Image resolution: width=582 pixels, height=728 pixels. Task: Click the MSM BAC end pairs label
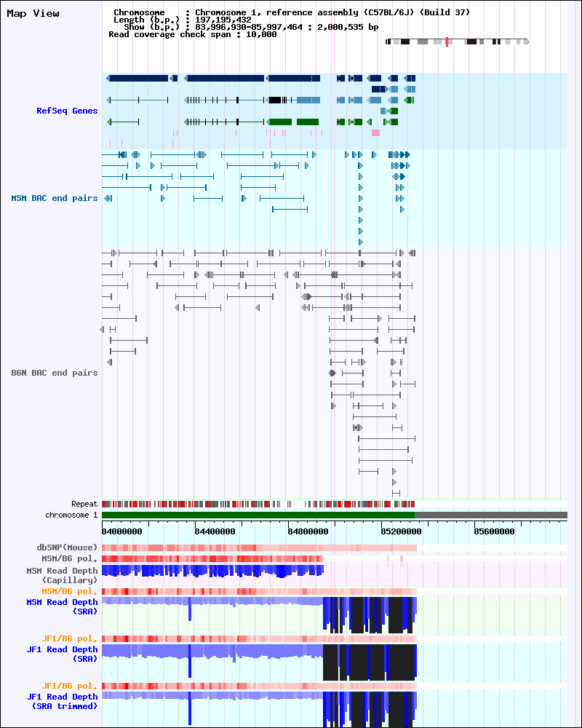55,198
